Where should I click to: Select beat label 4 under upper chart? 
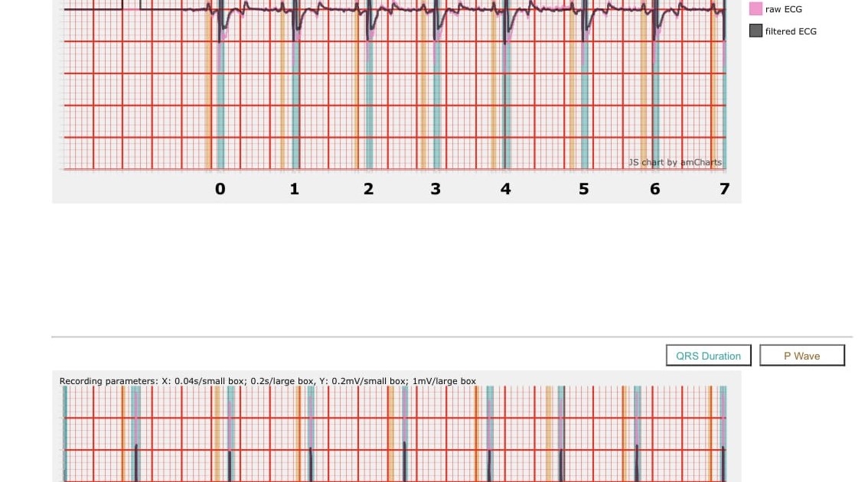pos(505,189)
